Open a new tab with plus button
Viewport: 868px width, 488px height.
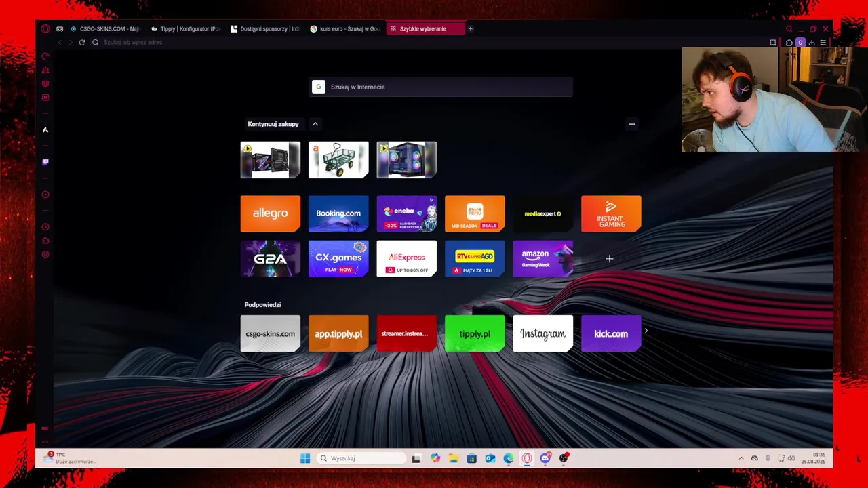(471, 28)
